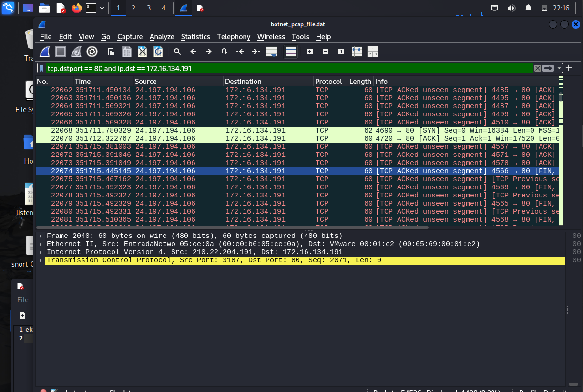Jump to the last packet

tap(256, 52)
